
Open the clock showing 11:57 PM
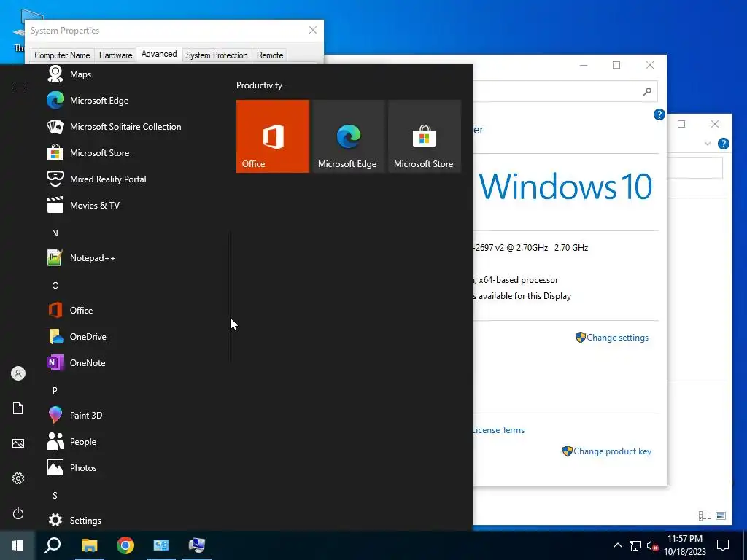[x=684, y=545]
